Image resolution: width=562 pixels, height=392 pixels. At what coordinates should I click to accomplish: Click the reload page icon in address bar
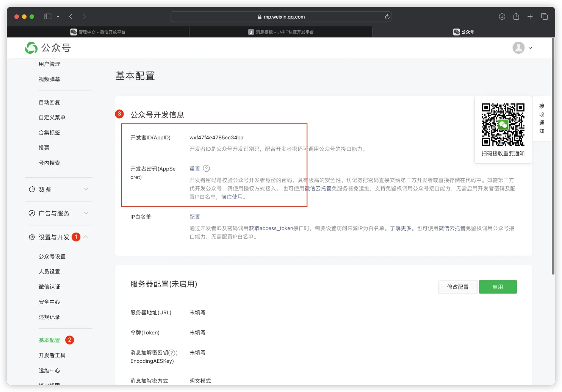(387, 17)
